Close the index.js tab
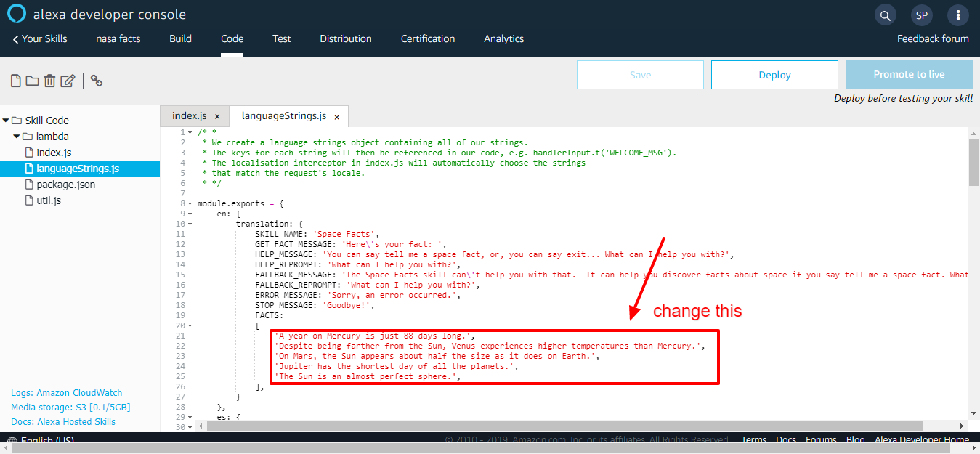The image size is (980, 454). point(217,116)
